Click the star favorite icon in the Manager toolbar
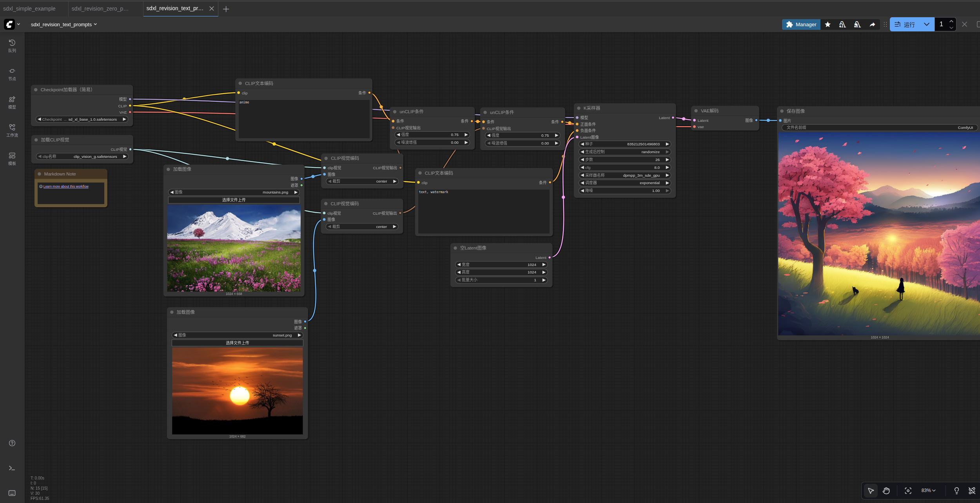The width and height of the screenshot is (980, 503). click(828, 24)
